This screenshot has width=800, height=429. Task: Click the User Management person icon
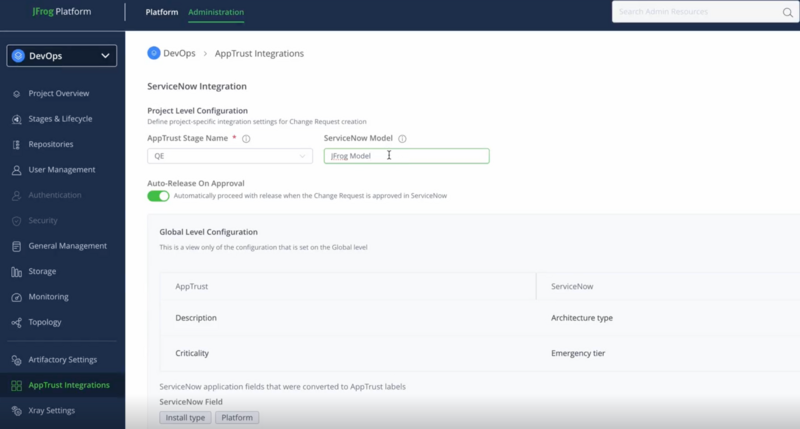click(16, 170)
